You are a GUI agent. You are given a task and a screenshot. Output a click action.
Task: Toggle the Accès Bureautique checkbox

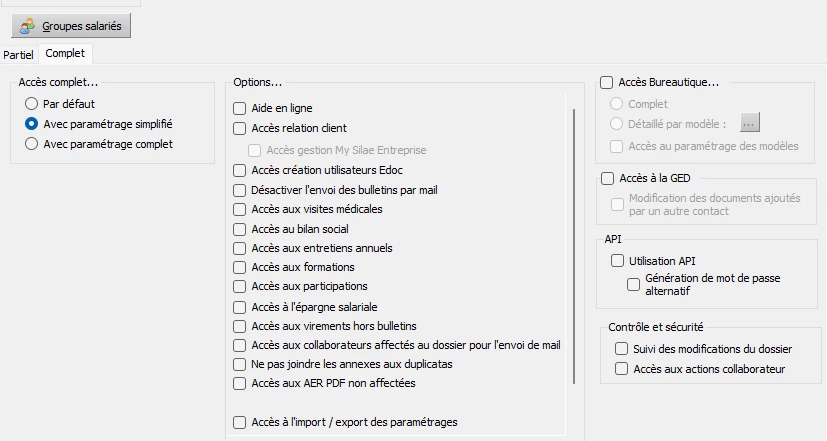[606, 83]
